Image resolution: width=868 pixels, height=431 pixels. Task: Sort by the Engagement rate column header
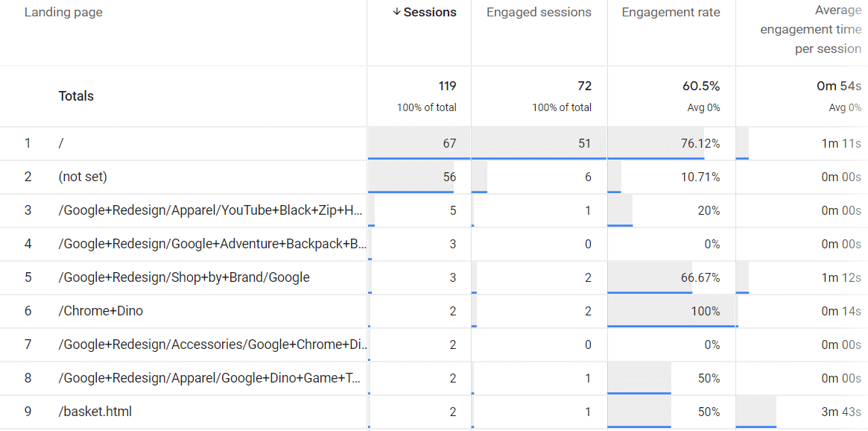(671, 12)
